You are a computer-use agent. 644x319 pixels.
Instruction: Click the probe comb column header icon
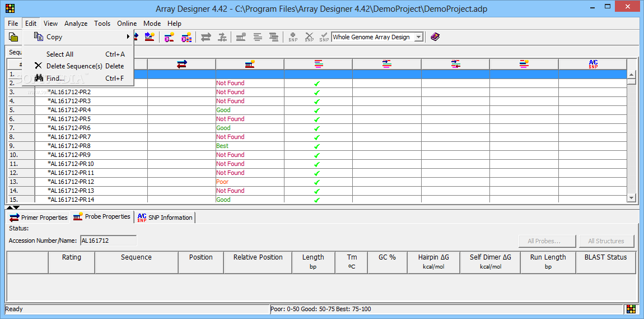[x=250, y=64]
